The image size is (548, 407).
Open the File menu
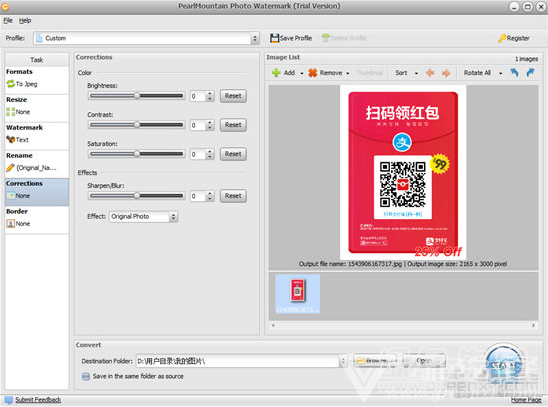tap(8, 21)
